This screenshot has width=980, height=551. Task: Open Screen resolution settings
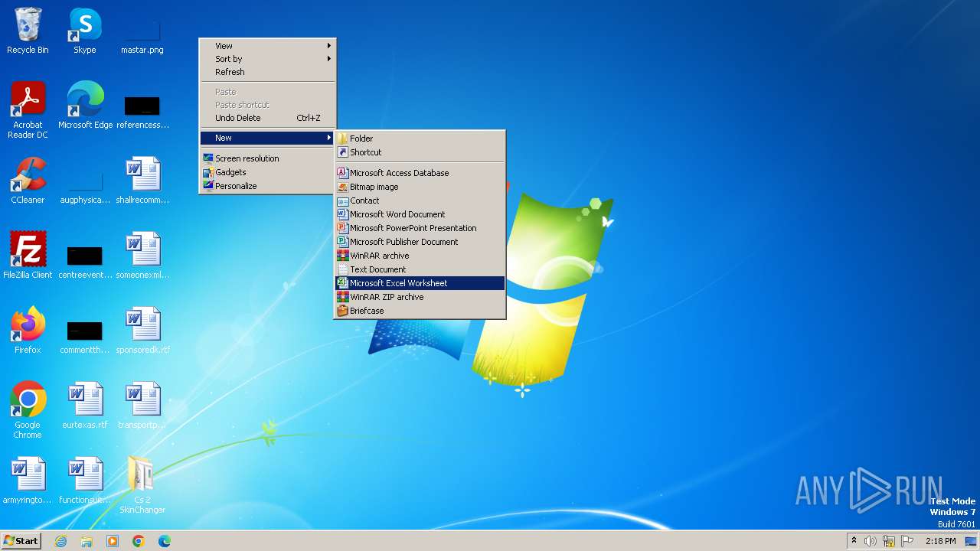[x=267, y=158]
